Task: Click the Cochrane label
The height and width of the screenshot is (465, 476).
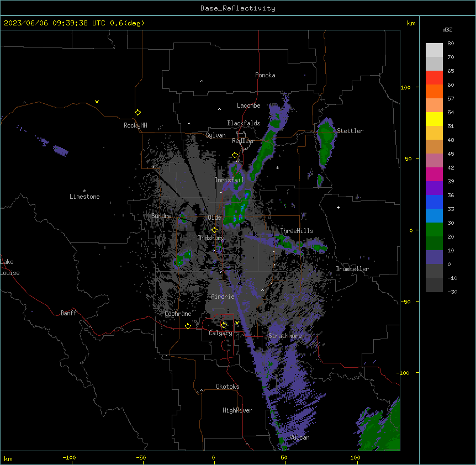Action: coord(178,314)
